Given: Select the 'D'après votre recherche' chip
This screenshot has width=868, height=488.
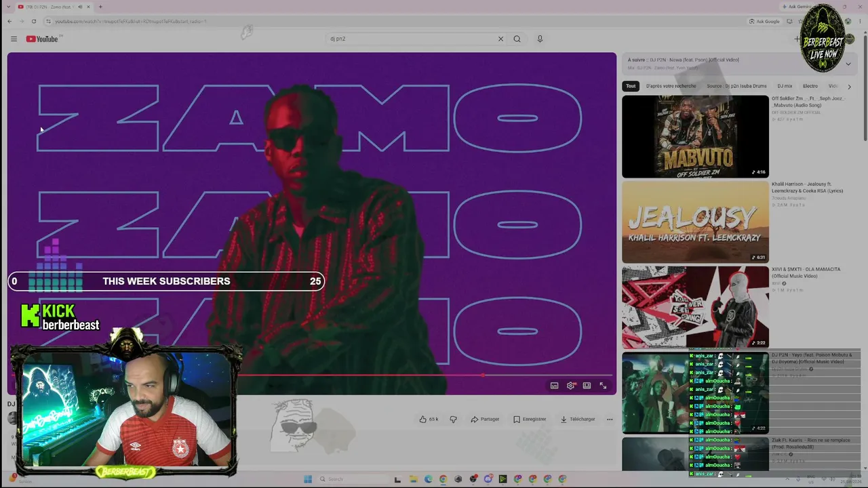Looking at the screenshot, I should [x=671, y=86].
